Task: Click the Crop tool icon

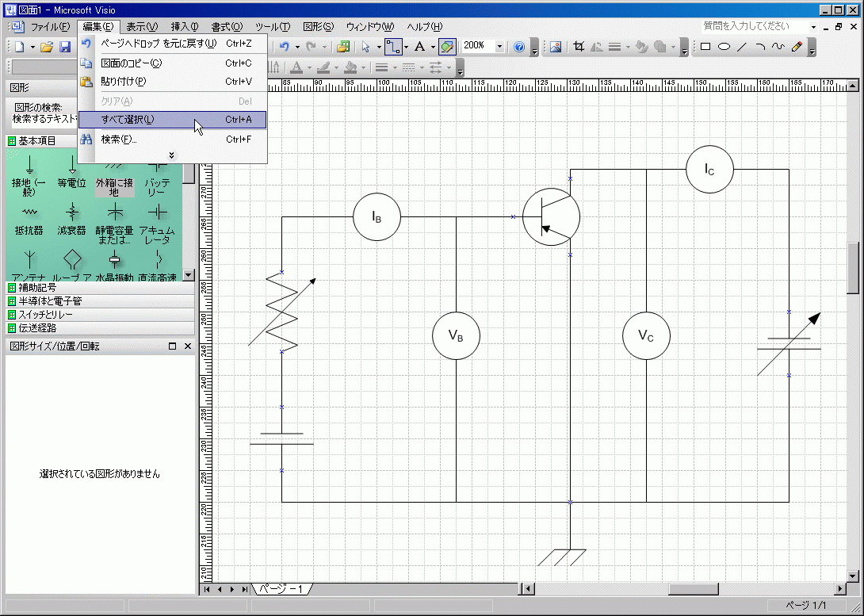Action: (x=579, y=47)
